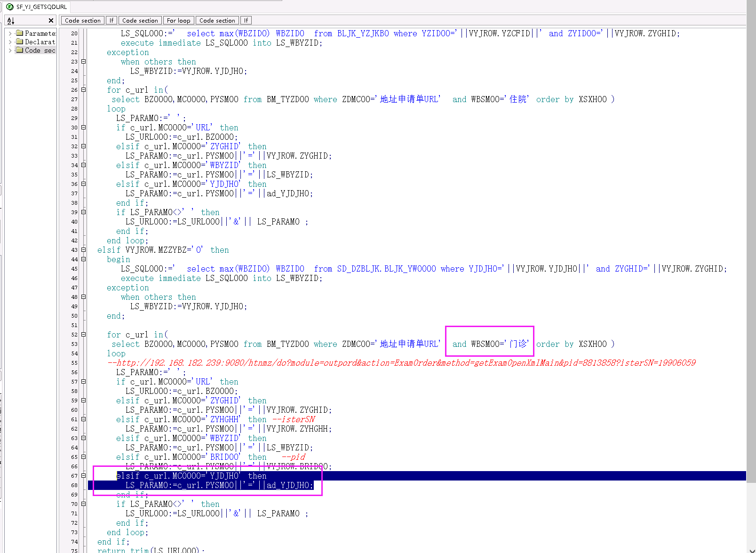756x553 pixels.
Task: Expand the Code section tree node
Action: pyautogui.click(x=10, y=50)
